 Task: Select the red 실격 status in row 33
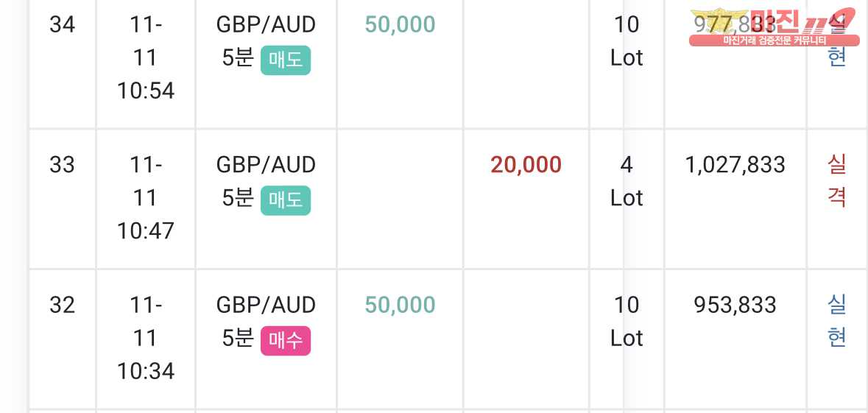[836, 181]
